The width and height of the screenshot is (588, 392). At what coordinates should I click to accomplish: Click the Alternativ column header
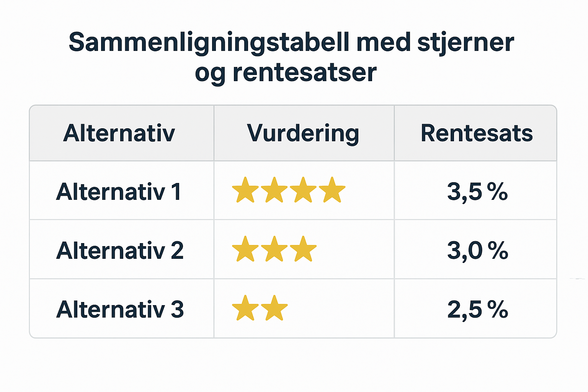[x=119, y=133]
